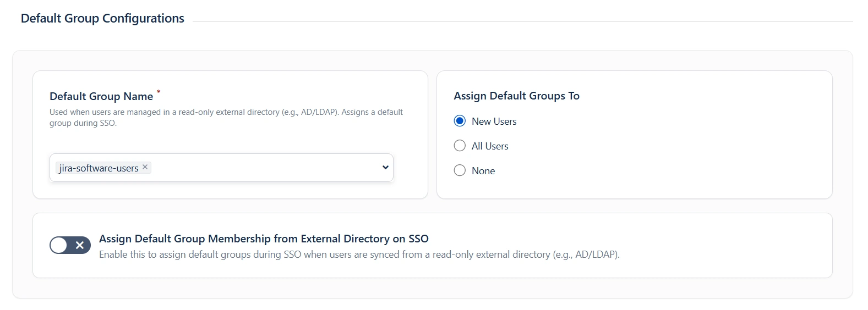The image size is (868, 310).
Task: Click the Assign Default Groups To heading
Action: coord(516,96)
